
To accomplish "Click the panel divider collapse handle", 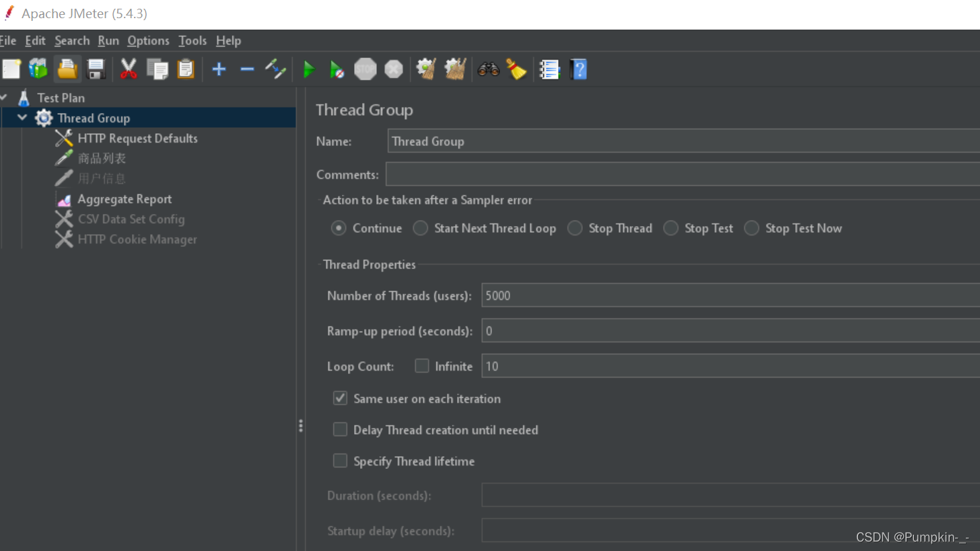I will [300, 426].
